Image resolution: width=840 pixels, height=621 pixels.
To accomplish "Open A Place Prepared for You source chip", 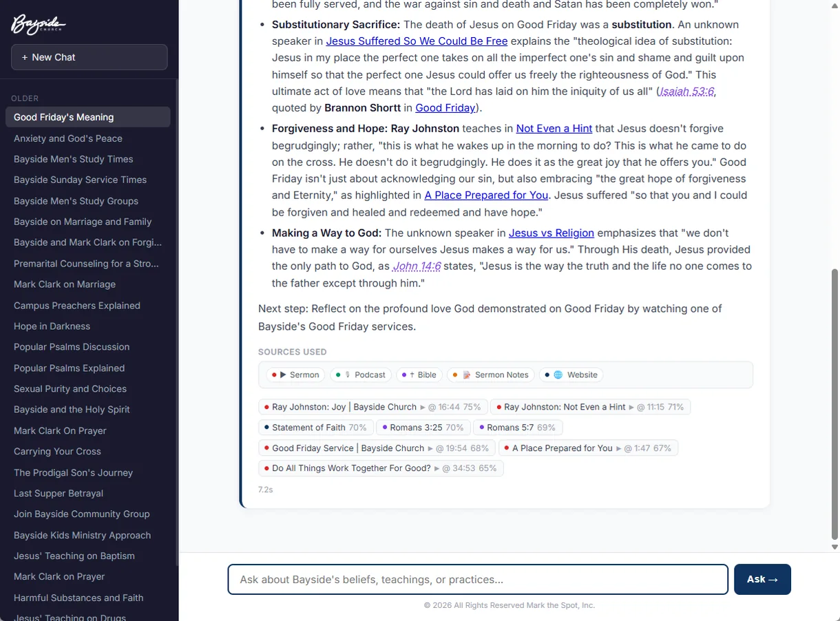I will (x=588, y=448).
